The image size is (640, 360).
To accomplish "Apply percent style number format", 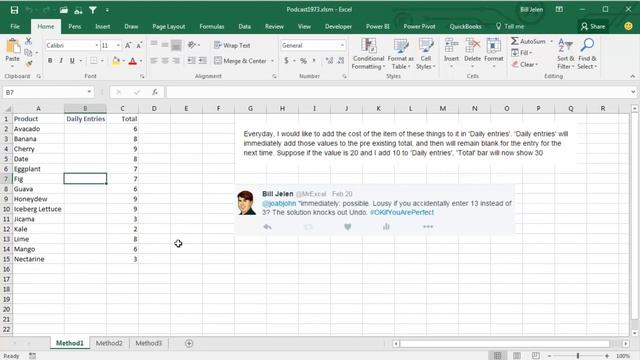I will pyautogui.click(x=303, y=61).
